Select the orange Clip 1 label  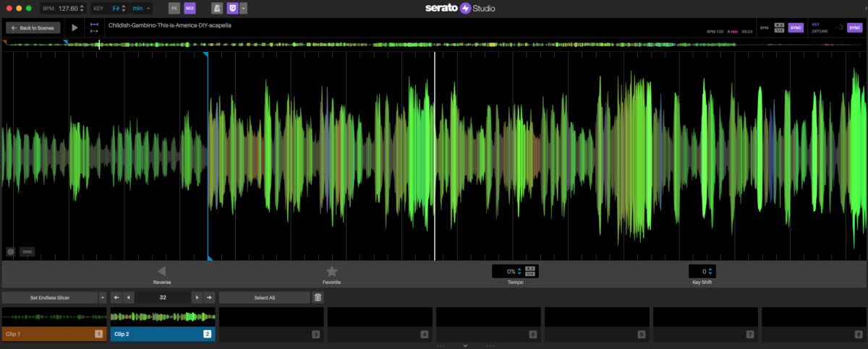[54, 334]
